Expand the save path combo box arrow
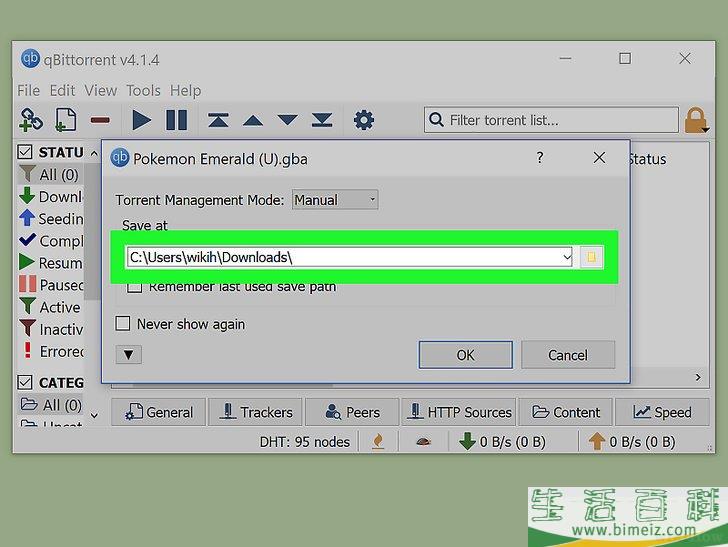728x547 pixels. point(567,257)
